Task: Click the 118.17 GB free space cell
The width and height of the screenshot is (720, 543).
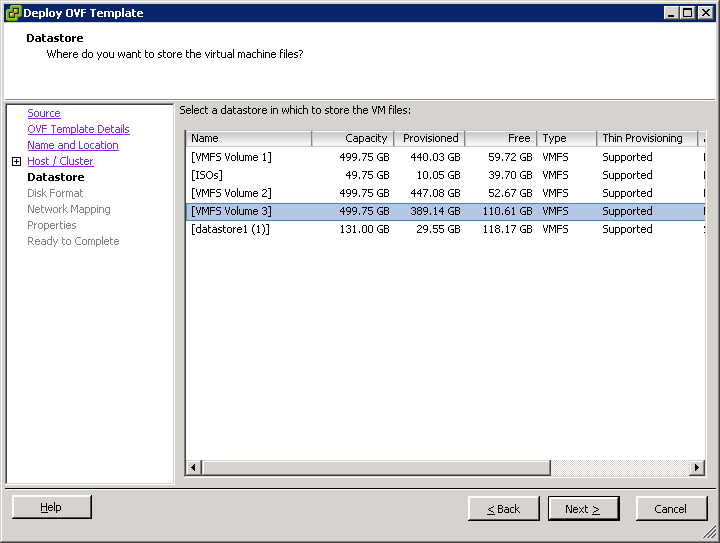Action: pos(507,229)
